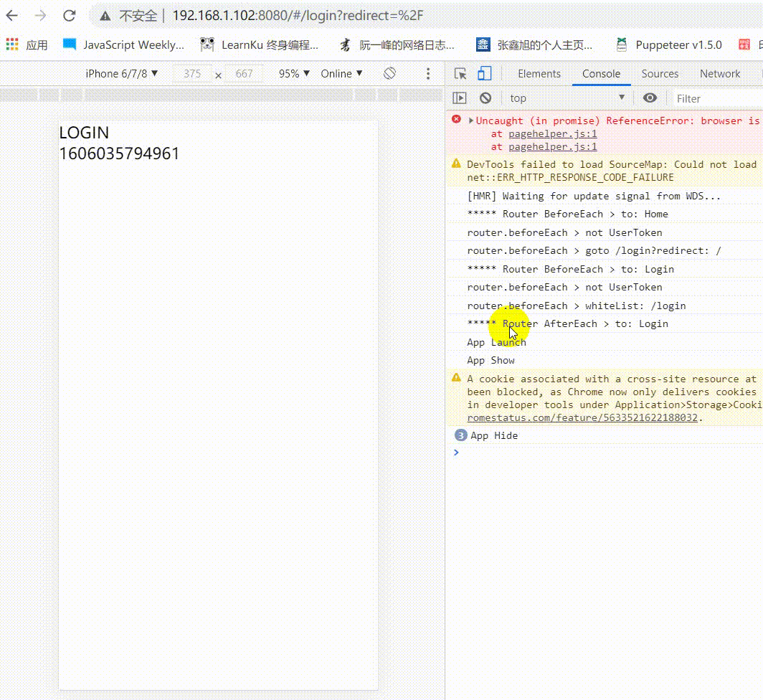Type in the console Filter field
Screen dimensions: 763x700
pos(710,98)
